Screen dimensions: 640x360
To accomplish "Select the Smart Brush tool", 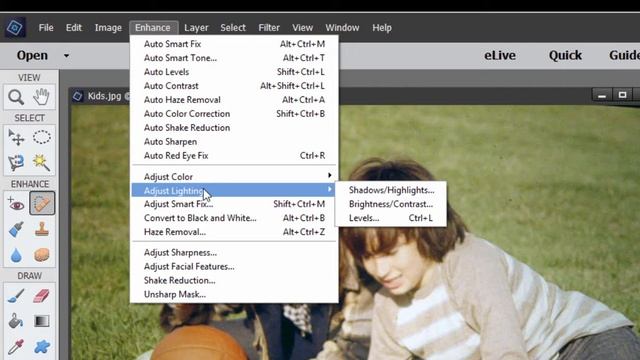I will [16, 229].
